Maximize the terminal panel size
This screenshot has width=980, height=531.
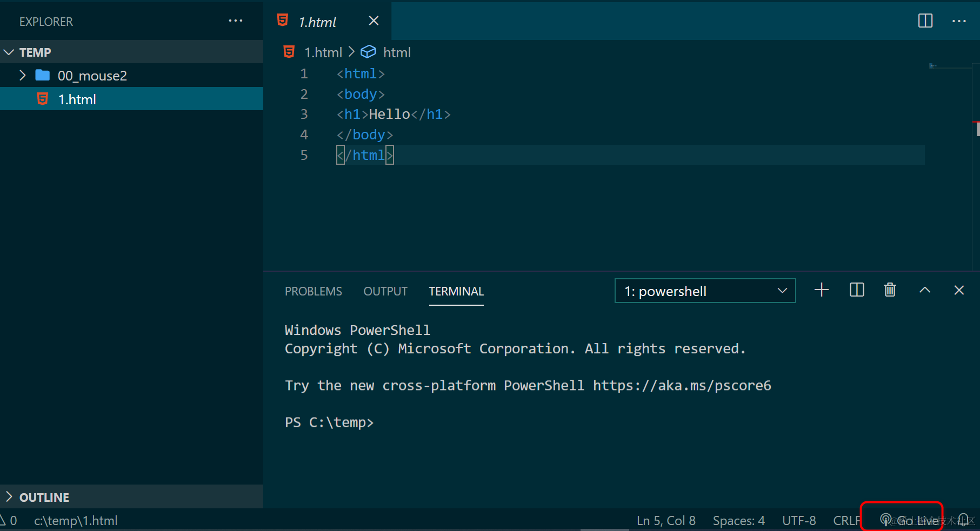(925, 290)
